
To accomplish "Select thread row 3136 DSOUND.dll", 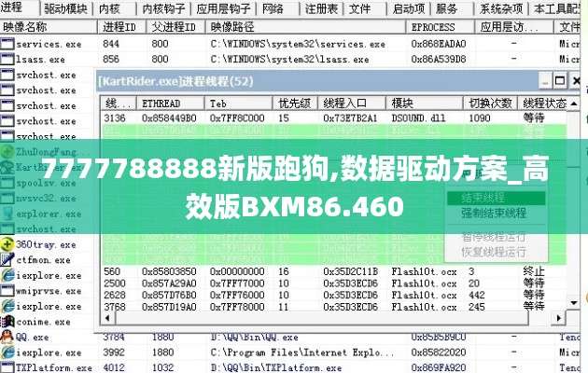I will [334, 118].
